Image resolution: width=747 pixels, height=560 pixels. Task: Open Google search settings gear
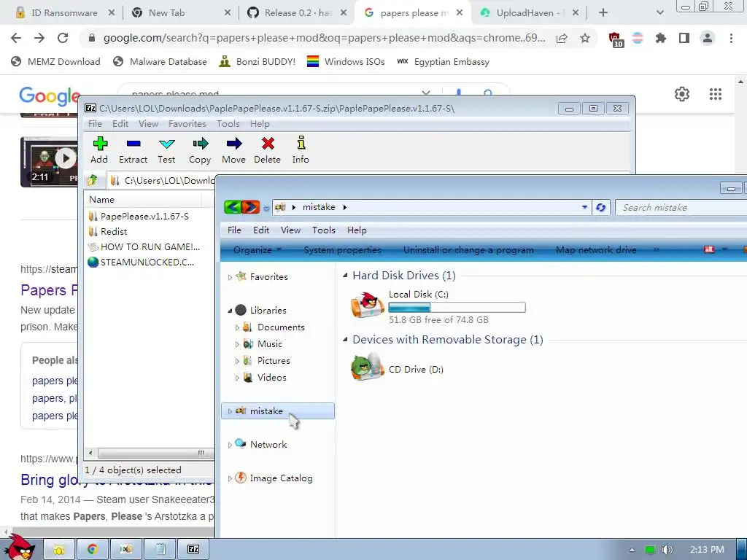pyautogui.click(x=682, y=94)
